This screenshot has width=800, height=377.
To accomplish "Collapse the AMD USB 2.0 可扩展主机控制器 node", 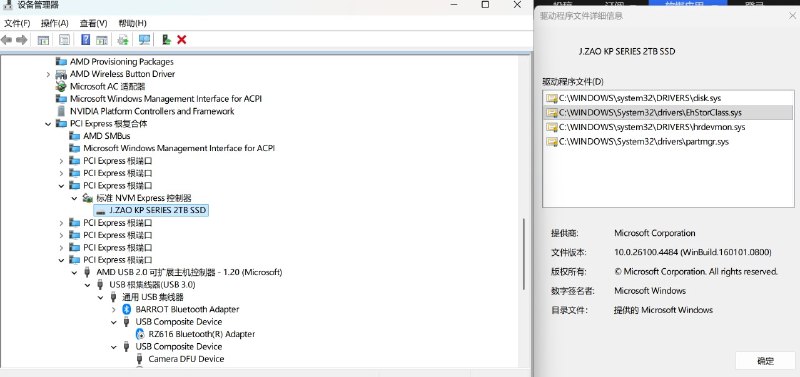I will tap(74, 272).
